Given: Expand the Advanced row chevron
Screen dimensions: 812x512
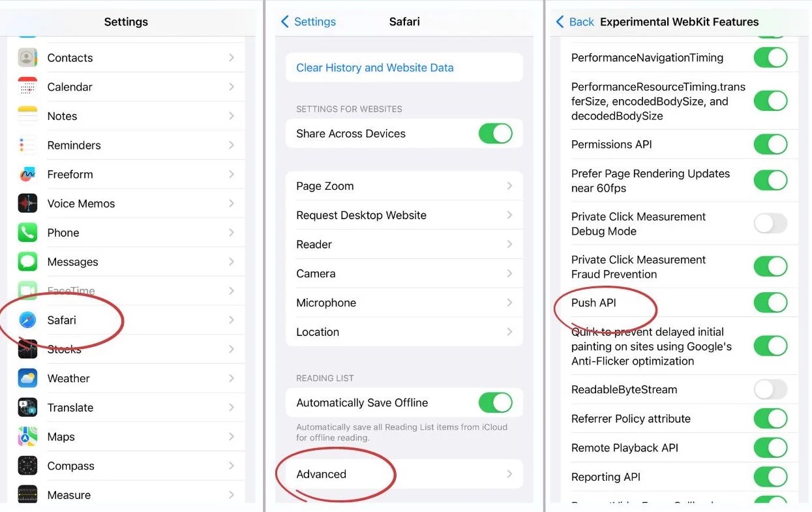Looking at the screenshot, I should [x=509, y=474].
